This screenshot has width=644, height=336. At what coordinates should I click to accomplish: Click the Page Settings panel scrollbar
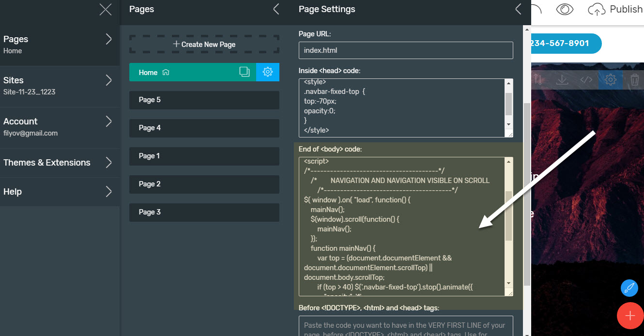tap(526, 194)
